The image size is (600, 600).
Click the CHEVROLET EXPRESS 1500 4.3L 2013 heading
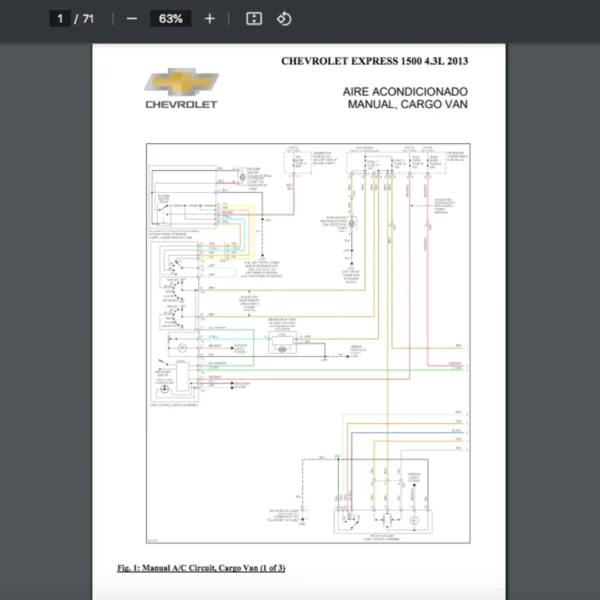coord(375,61)
